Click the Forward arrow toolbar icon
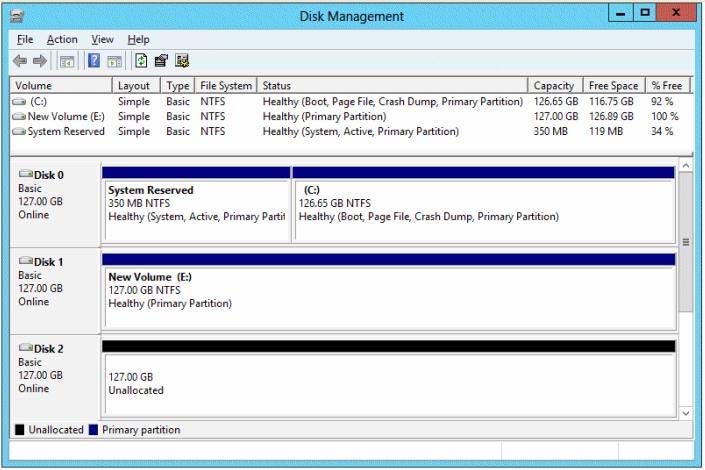The height and width of the screenshot is (470, 705). [x=40, y=61]
